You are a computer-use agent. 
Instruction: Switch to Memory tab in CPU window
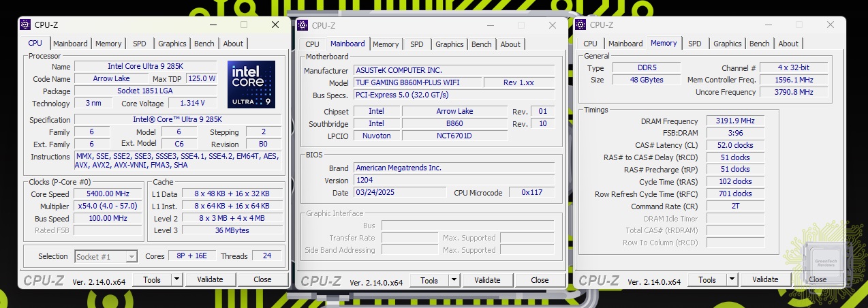[x=108, y=44]
